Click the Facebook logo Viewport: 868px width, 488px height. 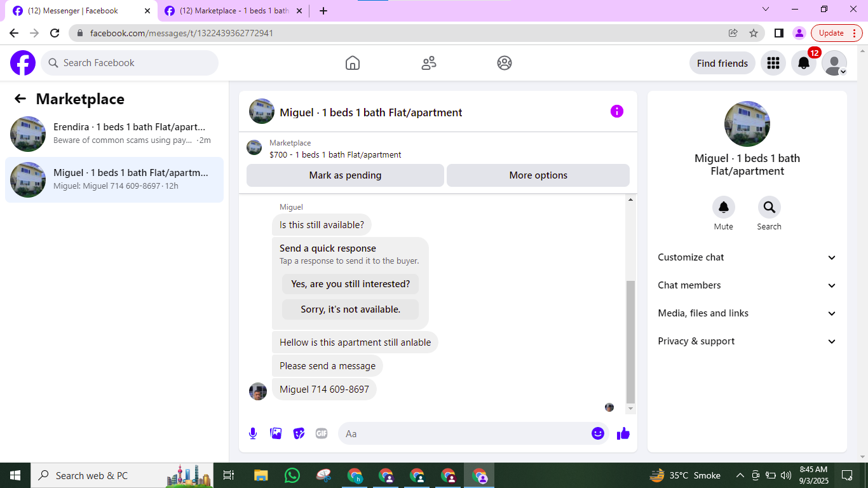coord(23,63)
